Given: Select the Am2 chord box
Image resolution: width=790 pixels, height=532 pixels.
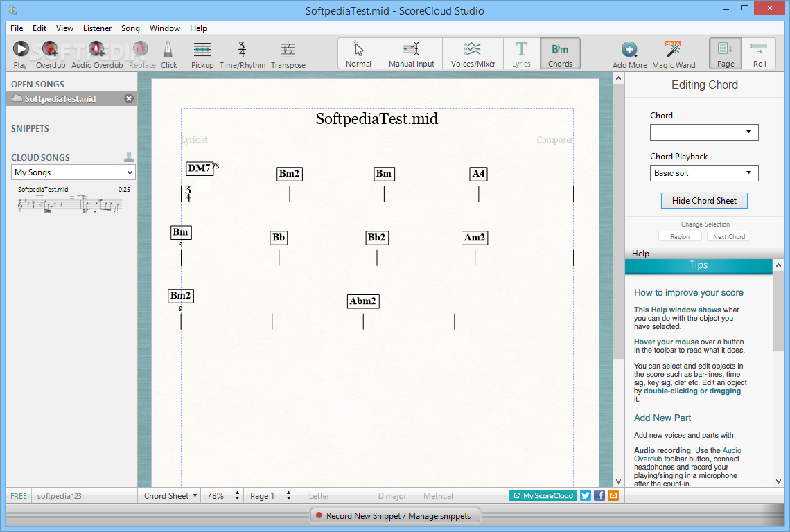Looking at the screenshot, I should coord(475,238).
